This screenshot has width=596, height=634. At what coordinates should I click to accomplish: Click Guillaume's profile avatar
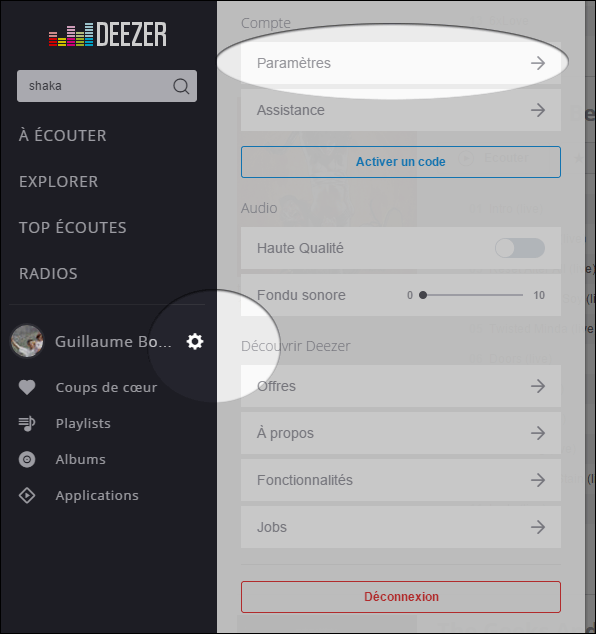(x=27, y=341)
